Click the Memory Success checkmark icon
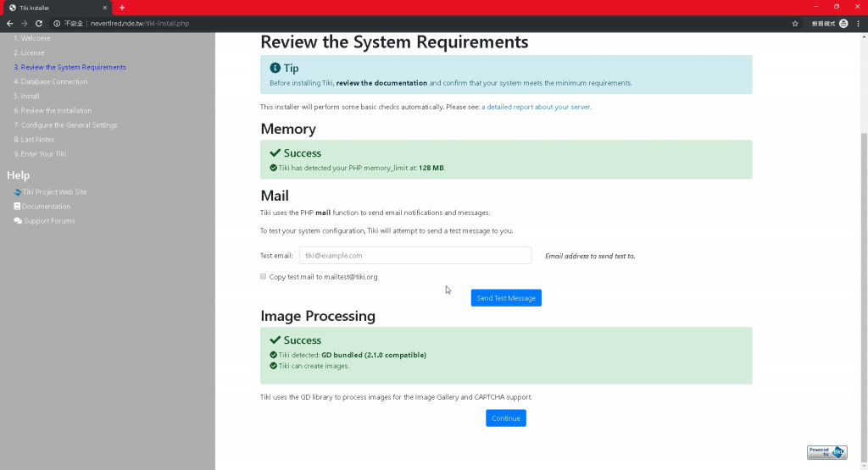 click(275, 152)
